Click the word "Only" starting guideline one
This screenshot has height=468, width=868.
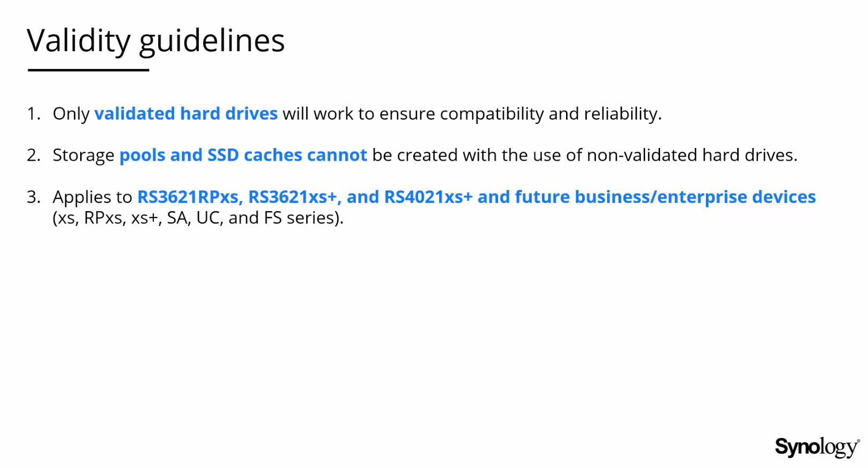(71, 114)
